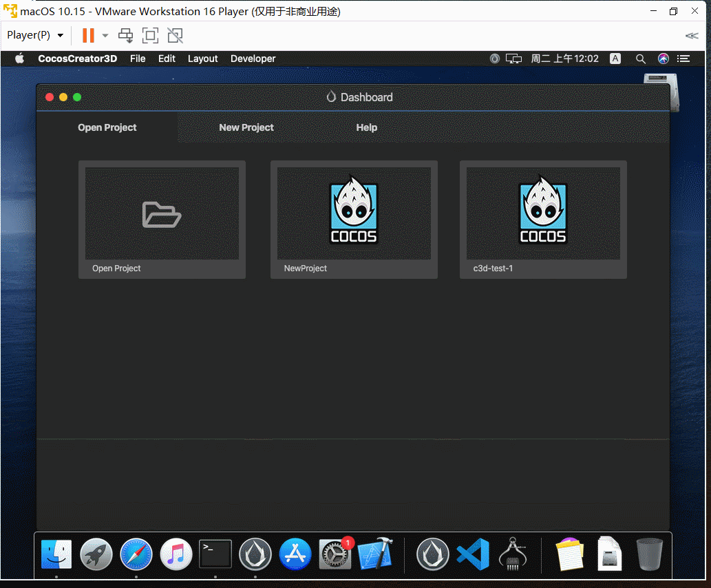Open Launchpad rocket in the Dock
The height and width of the screenshot is (588, 711).
96,554
